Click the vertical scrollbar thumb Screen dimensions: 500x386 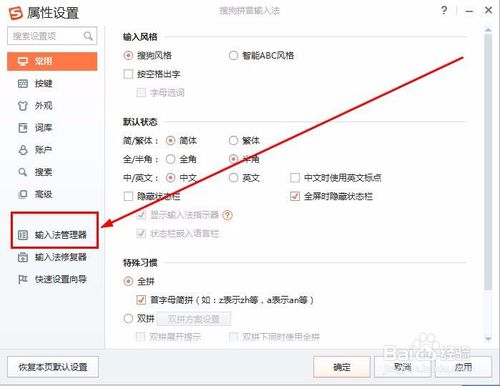[488, 162]
